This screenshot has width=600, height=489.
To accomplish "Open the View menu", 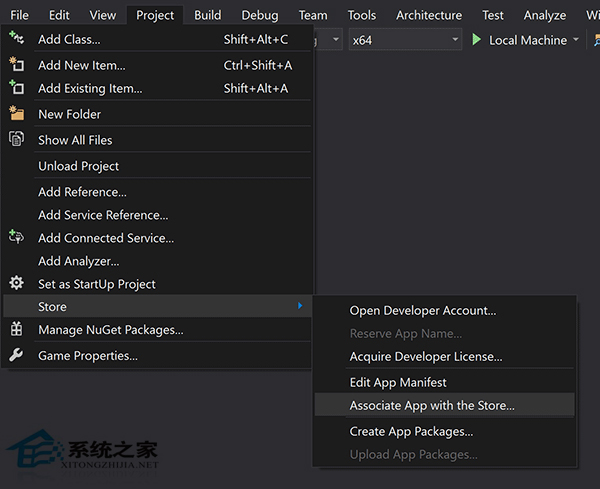I will tap(103, 15).
